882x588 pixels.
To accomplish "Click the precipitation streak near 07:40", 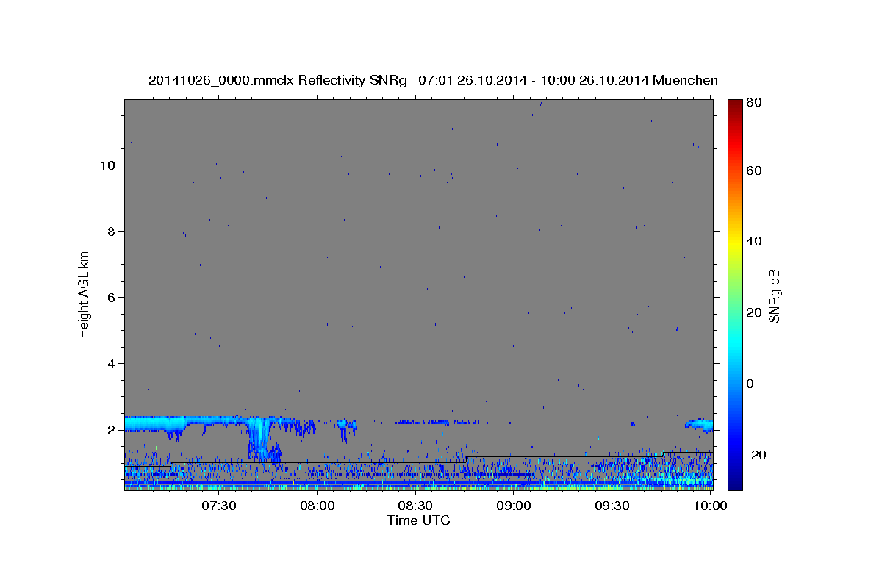I will (261, 441).
